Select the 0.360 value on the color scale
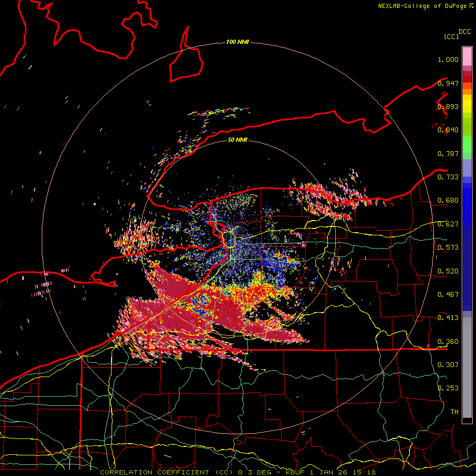Image resolution: width=476 pixels, height=476 pixels. point(448,342)
